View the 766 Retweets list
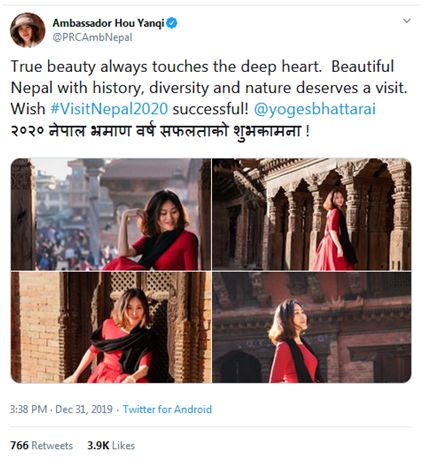Viewport: 423px width, 461px height. coord(41,445)
